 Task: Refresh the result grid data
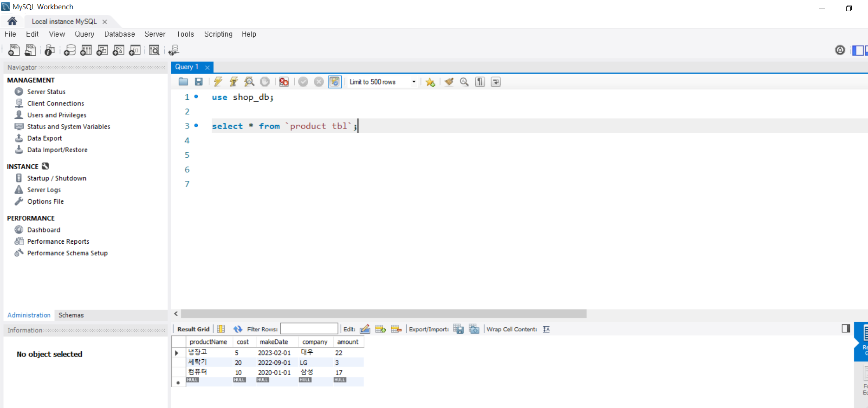click(238, 329)
